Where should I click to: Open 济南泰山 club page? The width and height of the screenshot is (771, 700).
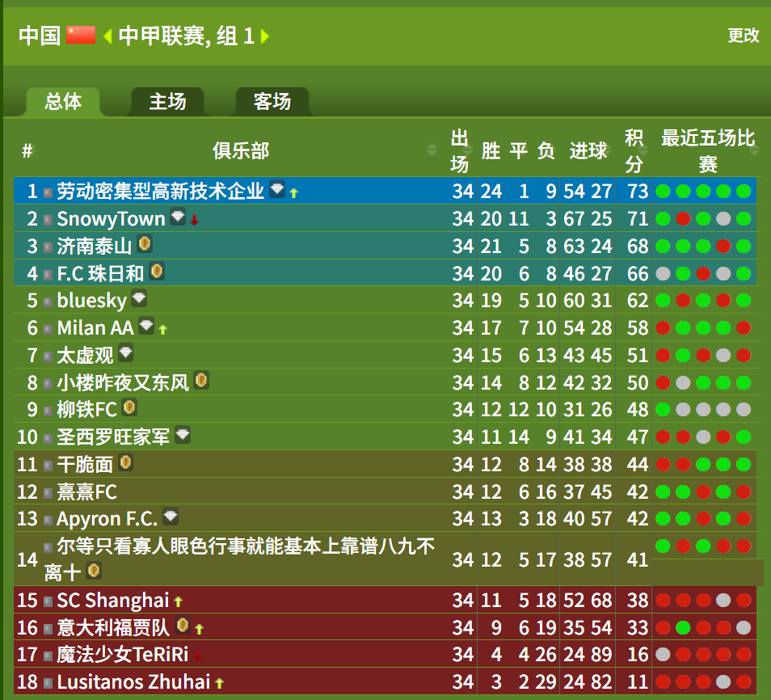94,246
